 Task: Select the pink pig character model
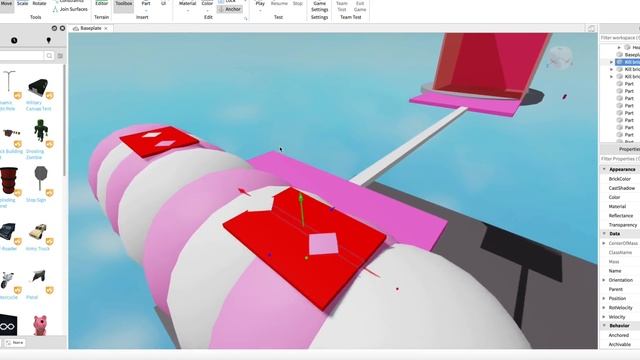pyautogui.click(x=40, y=325)
